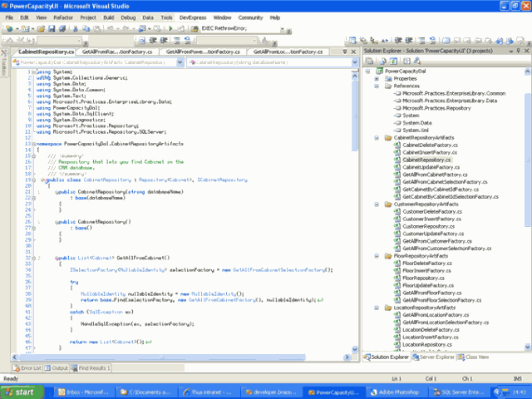Open the Debug menu
This screenshot has height=399, width=532.
click(x=128, y=17)
